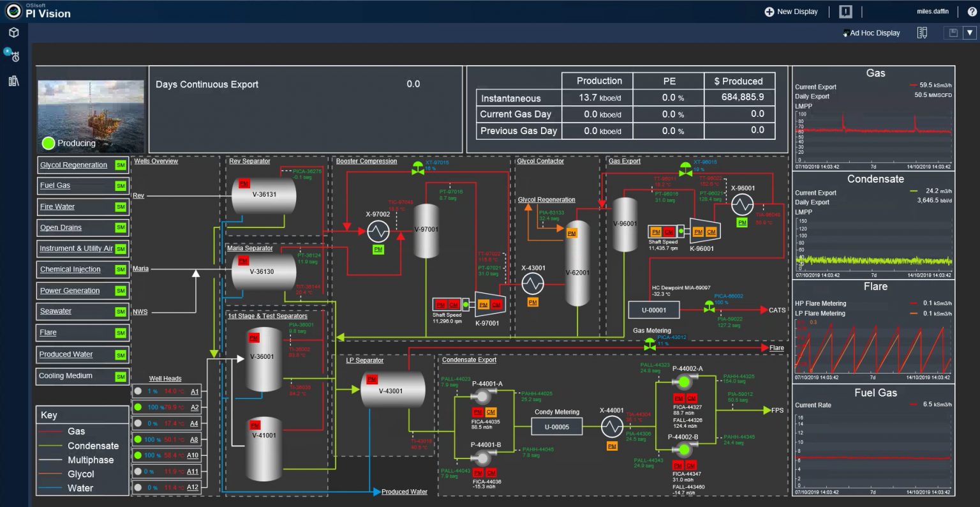Open the Library pane via books icon
The width and height of the screenshot is (980, 507).
pyautogui.click(x=14, y=79)
